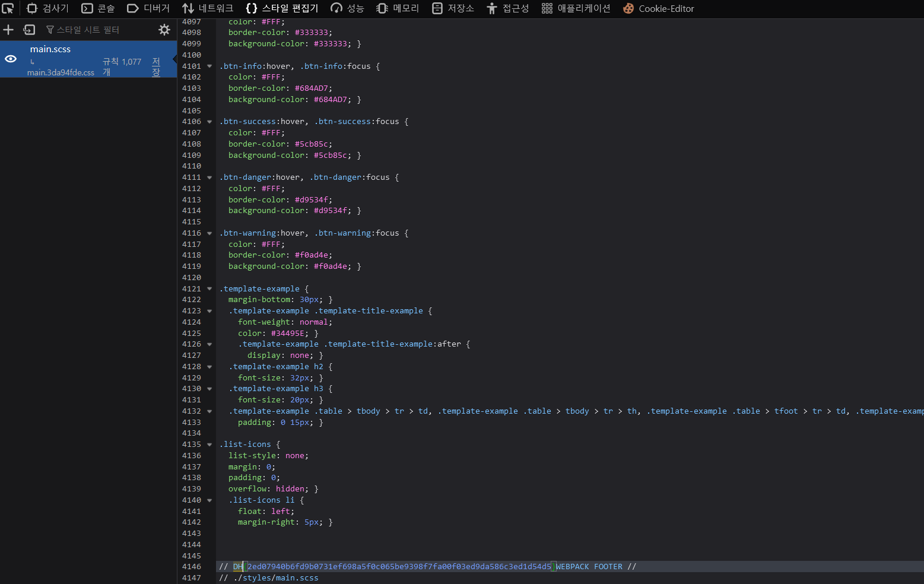Click the main.3da94fde.css file name

(x=61, y=72)
